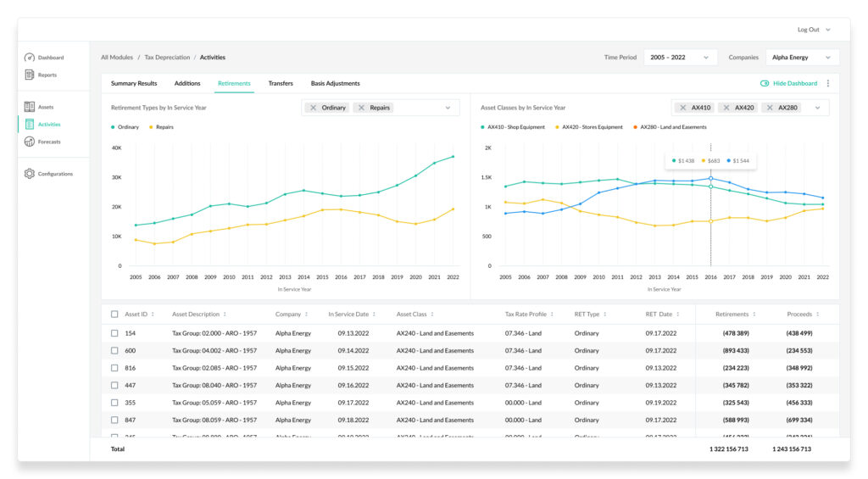Switch to the Basis Adjustments tab

pos(335,83)
